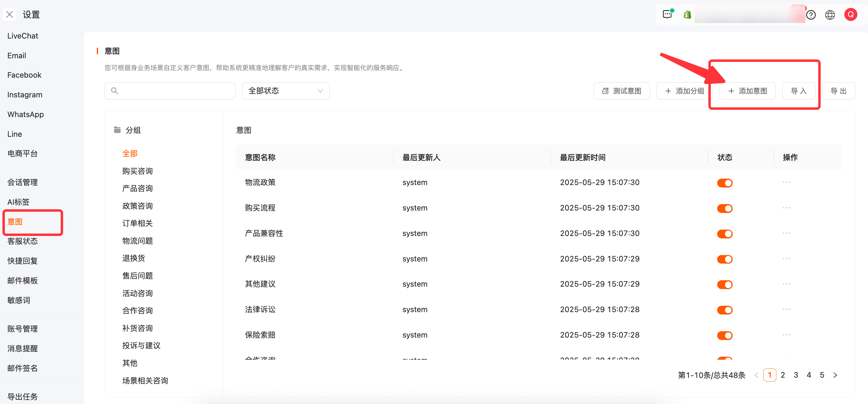The height and width of the screenshot is (404, 868).
Task: Toggle 其他建议 intent status switch
Action: [x=724, y=284]
